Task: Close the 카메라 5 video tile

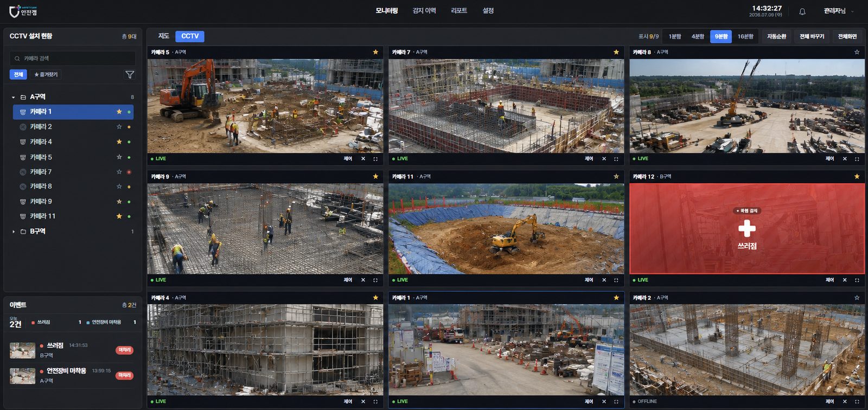Action: pyautogui.click(x=363, y=159)
